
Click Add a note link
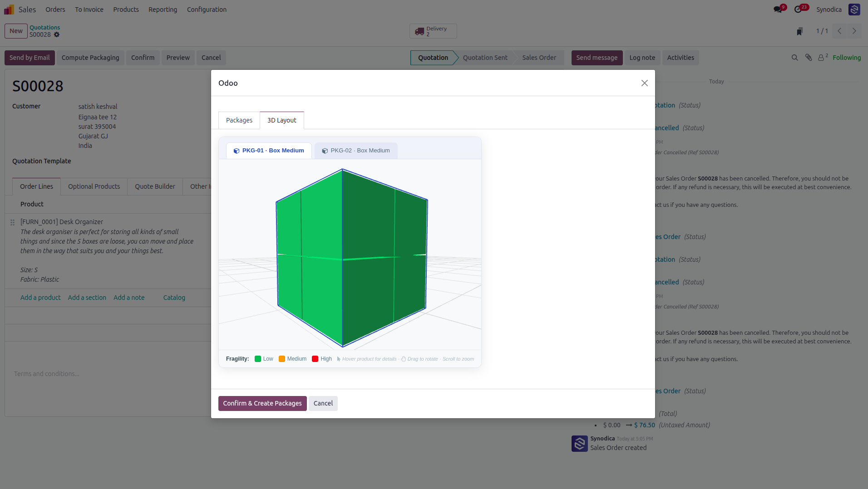pos(129,298)
